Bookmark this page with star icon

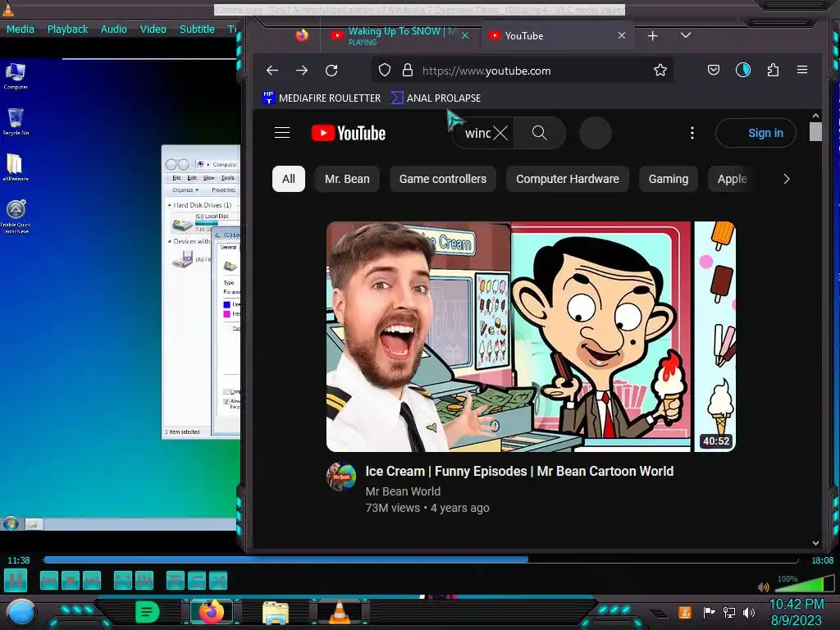pos(660,71)
